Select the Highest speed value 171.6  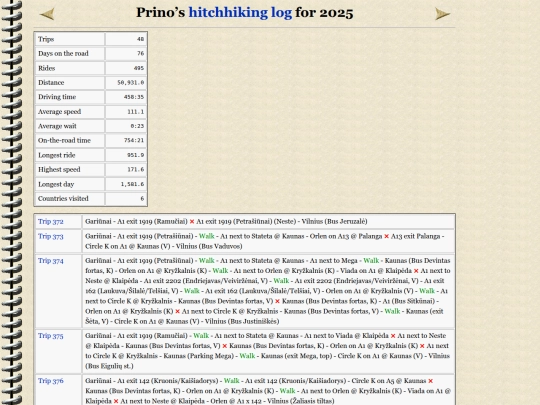(x=136, y=170)
